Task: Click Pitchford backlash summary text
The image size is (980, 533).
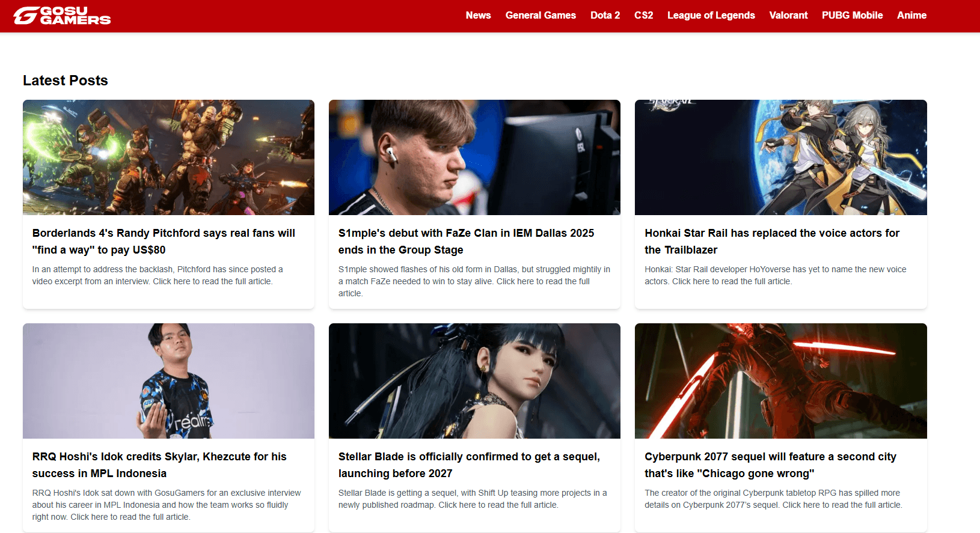Action: (158, 275)
